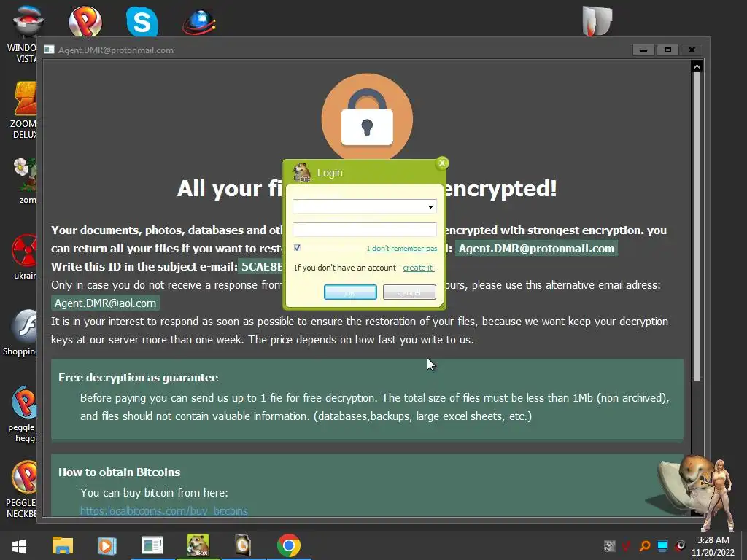Maximize the Agent.DMR@protonmail.com window

click(x=667, y=50)
